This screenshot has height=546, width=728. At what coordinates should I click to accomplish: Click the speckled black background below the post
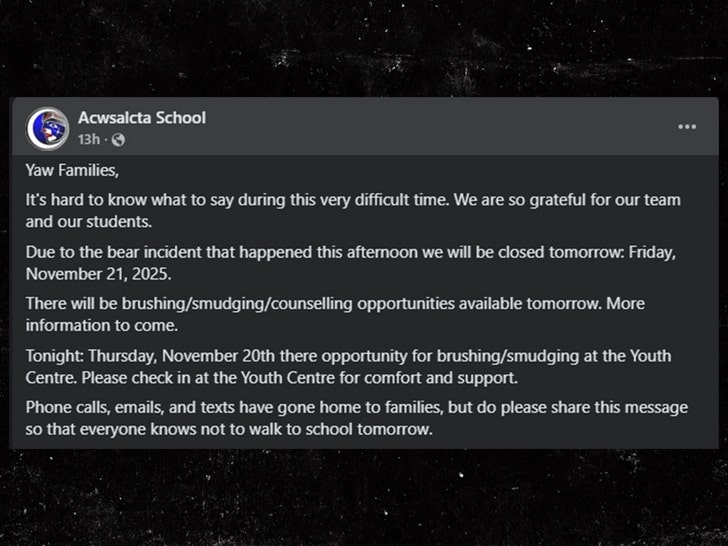[364, 498]
